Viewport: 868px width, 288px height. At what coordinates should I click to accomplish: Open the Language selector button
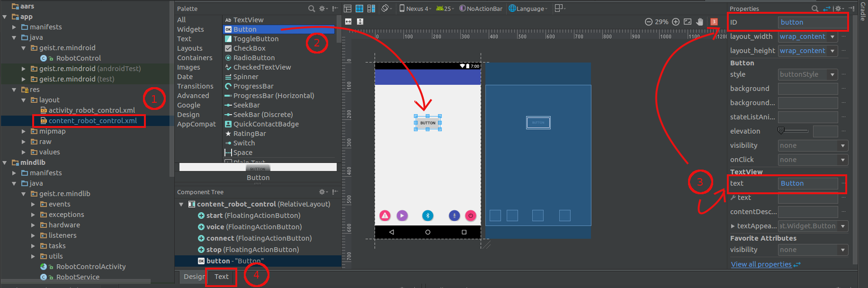[528, 9]
